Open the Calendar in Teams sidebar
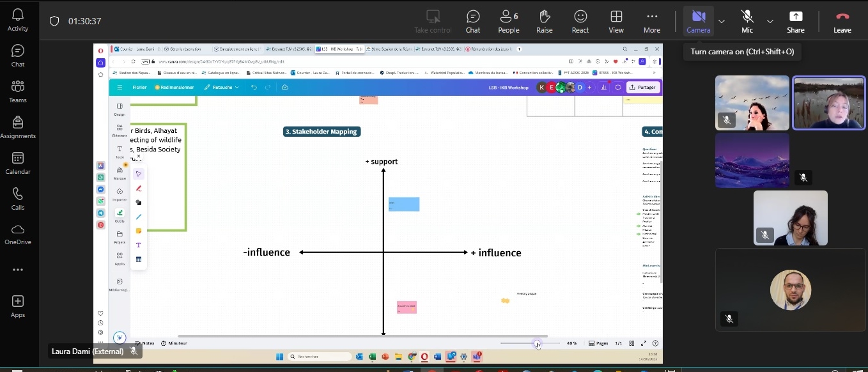Viewport: 868px width, 372px height. tap(18, 163)
